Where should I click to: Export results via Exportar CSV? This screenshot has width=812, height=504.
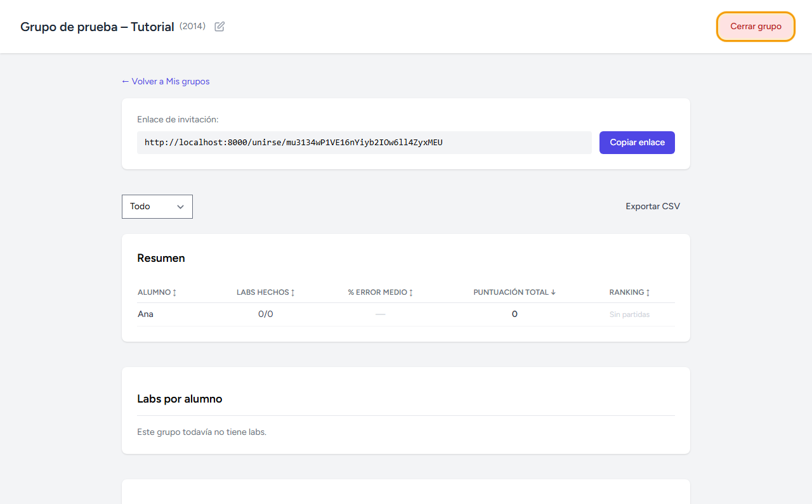click(x=653, y=207)
